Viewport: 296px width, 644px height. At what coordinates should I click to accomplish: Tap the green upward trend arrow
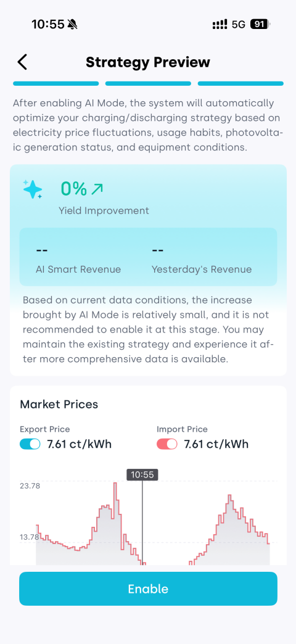(x=97, y=189)
